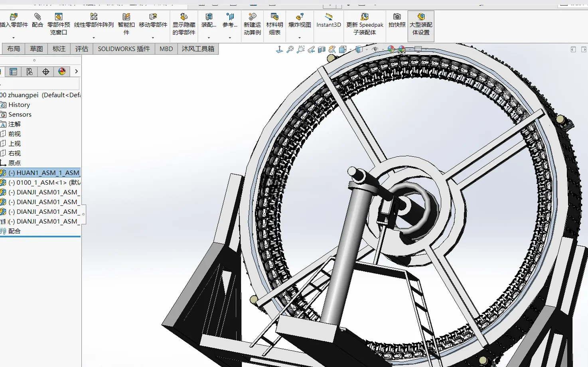Screen dimensions: 588x367
Task: Select the Zoom to Area tool
Action: 301,49
